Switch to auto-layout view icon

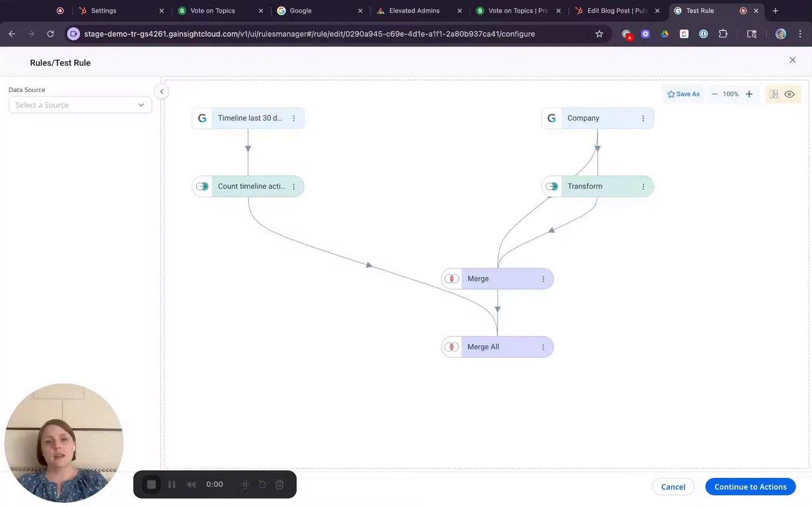point(773,94)
